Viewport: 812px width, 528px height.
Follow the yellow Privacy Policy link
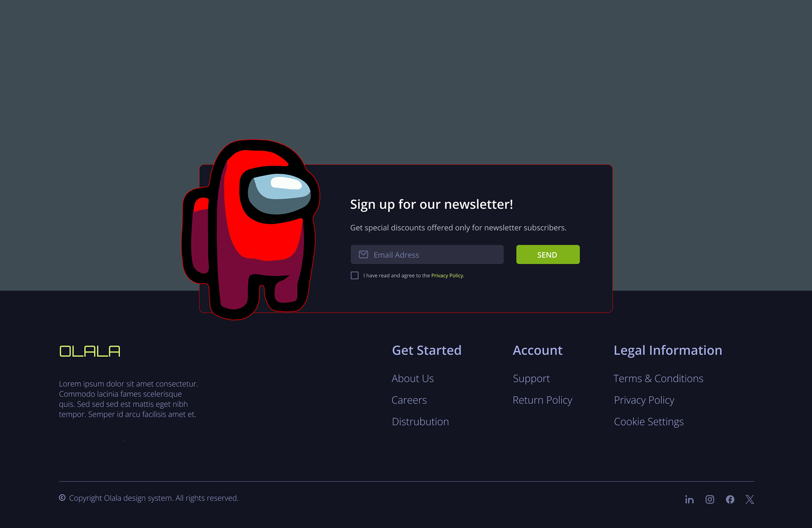click(447, 276)
